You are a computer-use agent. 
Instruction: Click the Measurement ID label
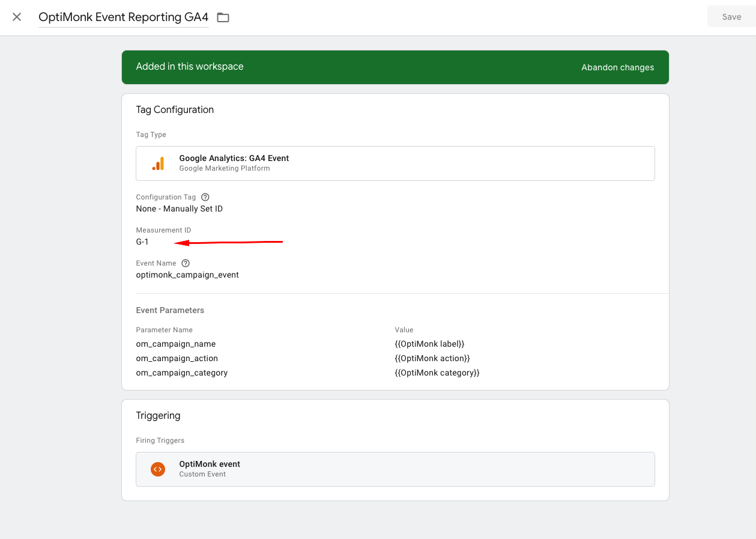[163, 230]
